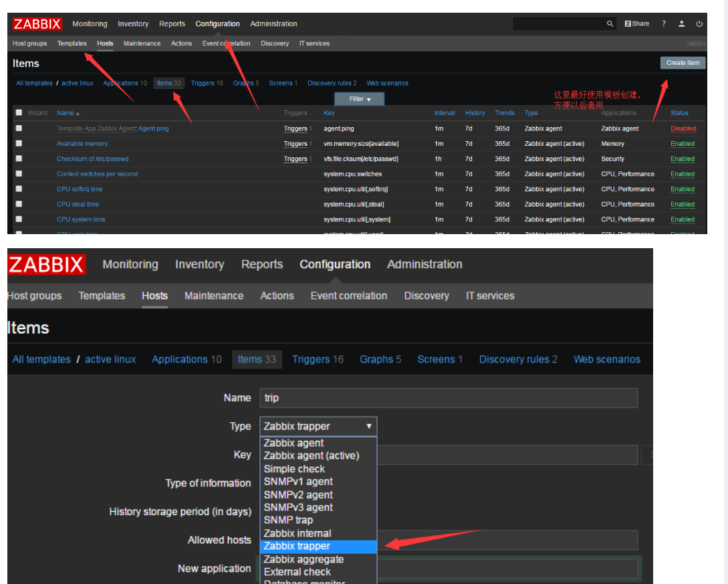
Task: Click the Name input containing trip
Action: 448,397
